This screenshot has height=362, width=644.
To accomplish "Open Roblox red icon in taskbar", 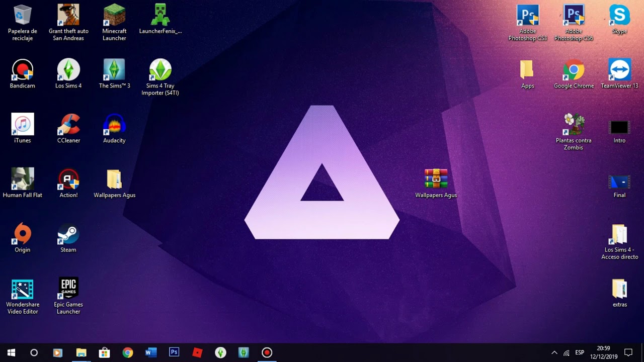I will (197, 352).
